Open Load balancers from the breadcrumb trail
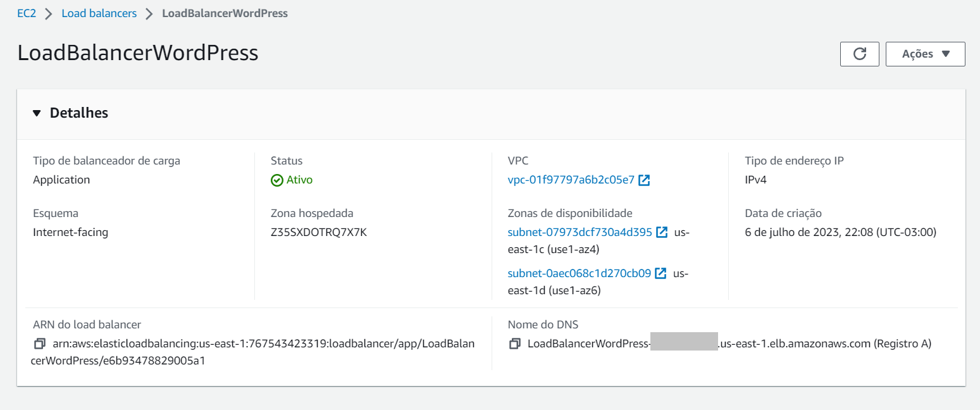The height and width of the screenshot is (410, 980). (99, 13)
